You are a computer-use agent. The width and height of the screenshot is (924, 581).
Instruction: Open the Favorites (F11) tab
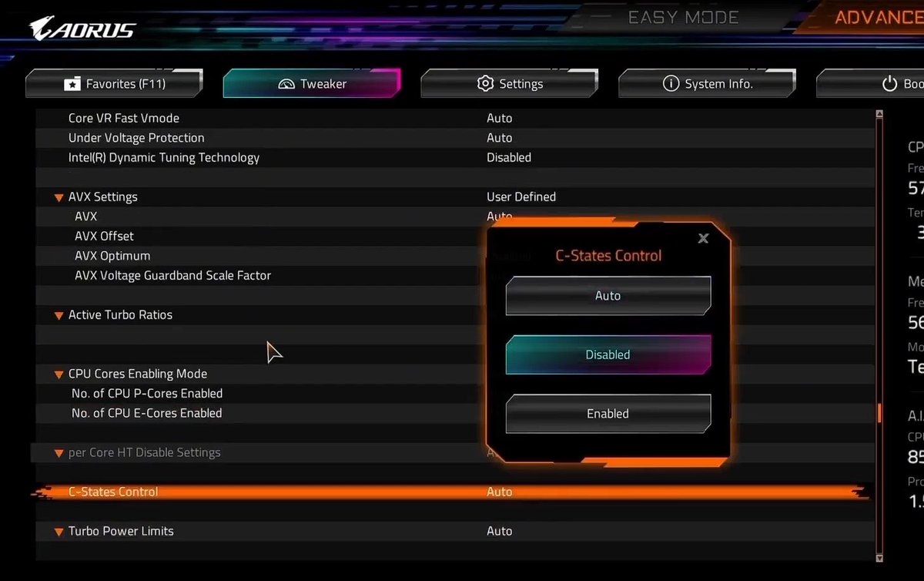point(114,83)
